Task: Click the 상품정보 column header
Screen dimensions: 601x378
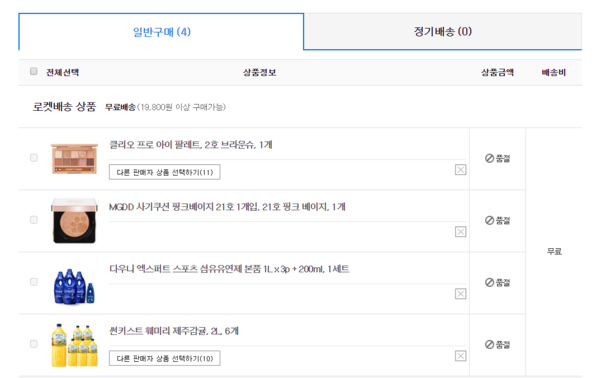Action: pyautogui.click(x=259, y=72)
